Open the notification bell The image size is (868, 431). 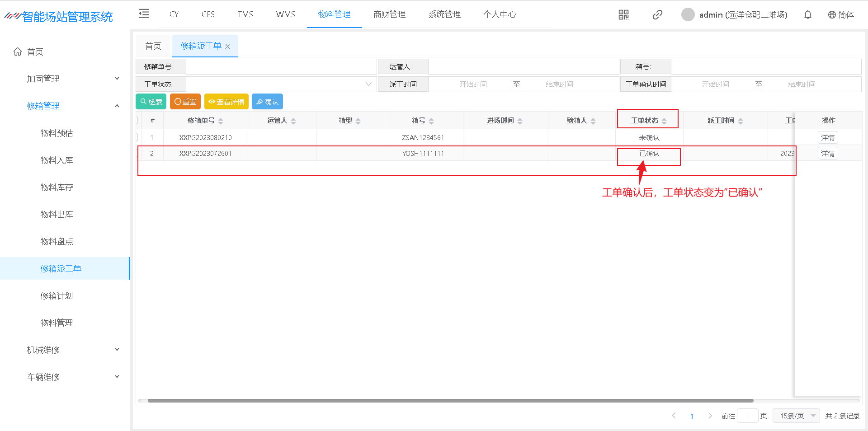pyautogui.click(x=807, y=15)
